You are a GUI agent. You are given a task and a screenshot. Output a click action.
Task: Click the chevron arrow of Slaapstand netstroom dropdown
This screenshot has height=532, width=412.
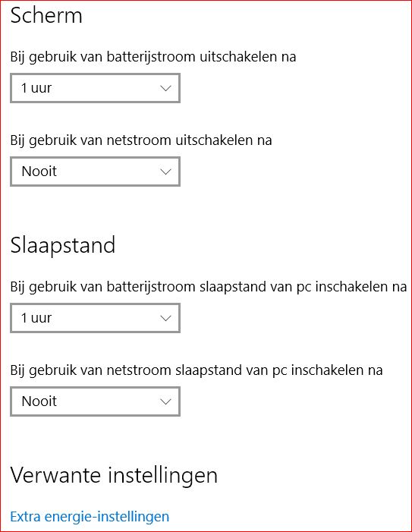165,402
